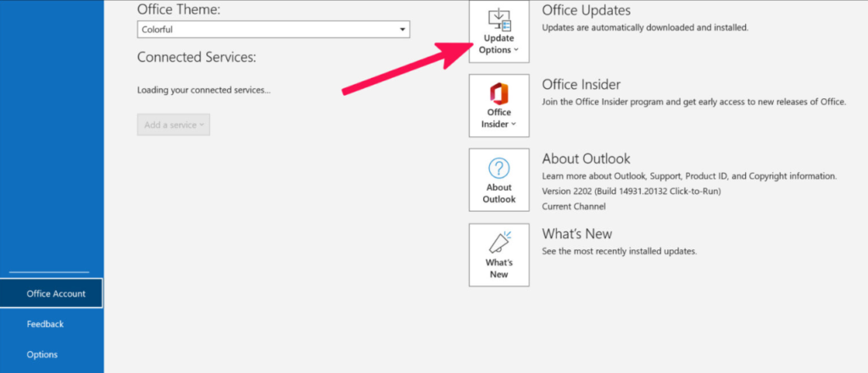Click the About Outlook heading text

[x=587, y=159]
